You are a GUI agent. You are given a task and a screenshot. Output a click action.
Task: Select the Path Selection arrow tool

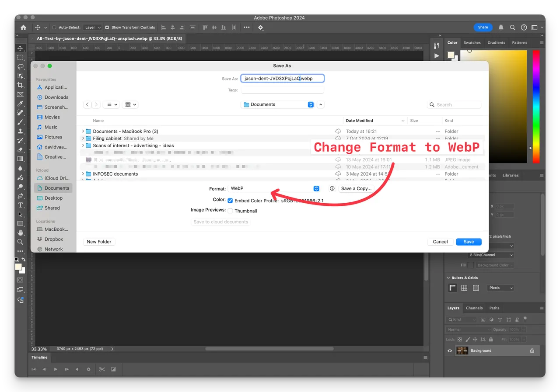20,214
